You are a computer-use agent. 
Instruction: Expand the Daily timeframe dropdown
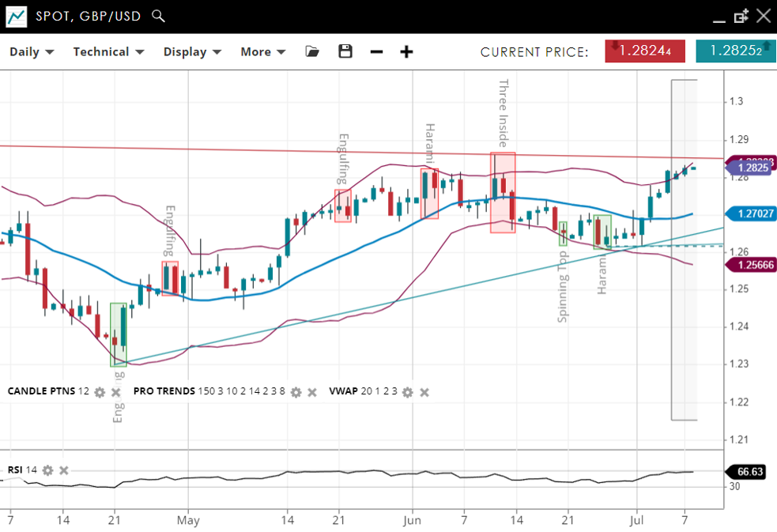(32, 52)
